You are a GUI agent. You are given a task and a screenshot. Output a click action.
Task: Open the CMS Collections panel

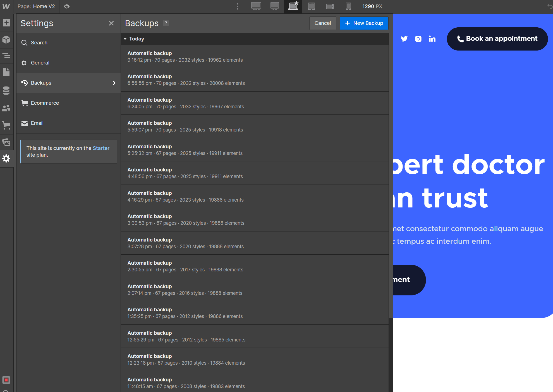click(x=6, y=90)
